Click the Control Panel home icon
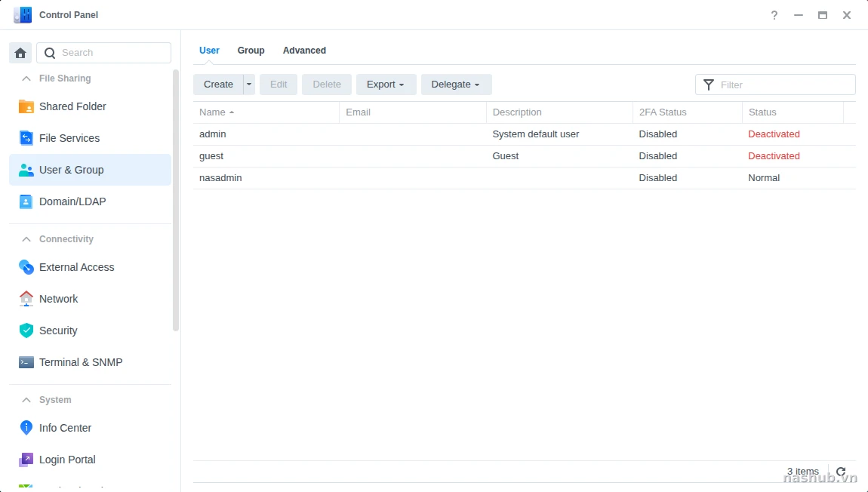This screenshot has width=868, height=492. 20,53
